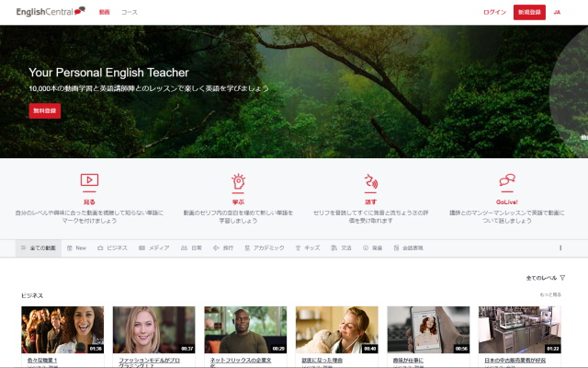Select the 文法 tab
The width and height of the screenshot is (588, 368).
point(341,248)
